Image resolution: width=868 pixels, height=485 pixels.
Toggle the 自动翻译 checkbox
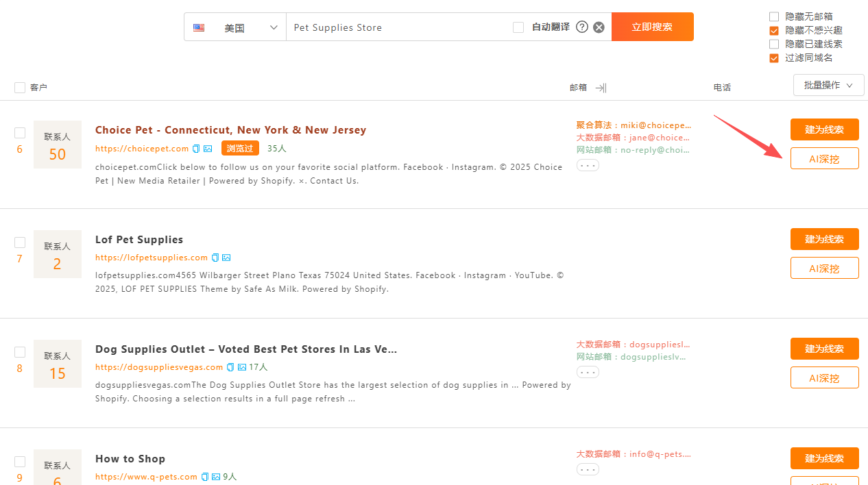[518, 27]
